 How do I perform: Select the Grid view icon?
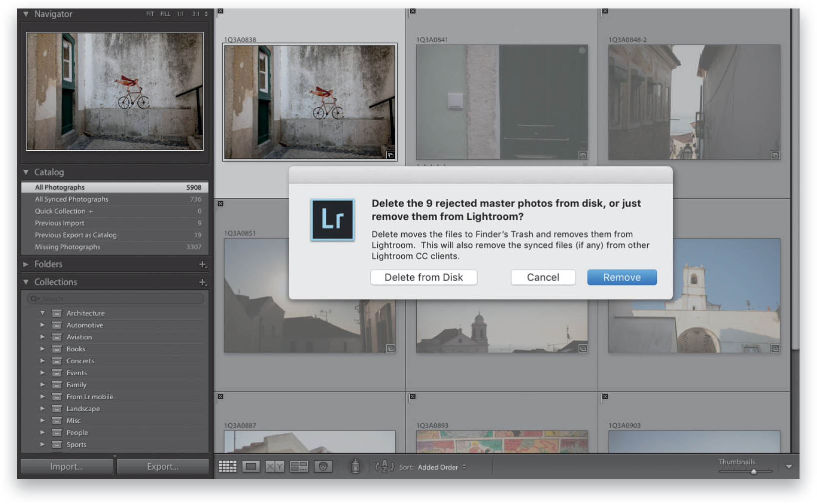click(228, 466)
